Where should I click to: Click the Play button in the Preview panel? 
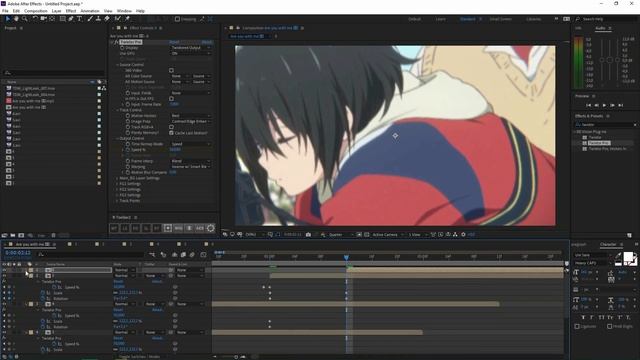[604, 105]
